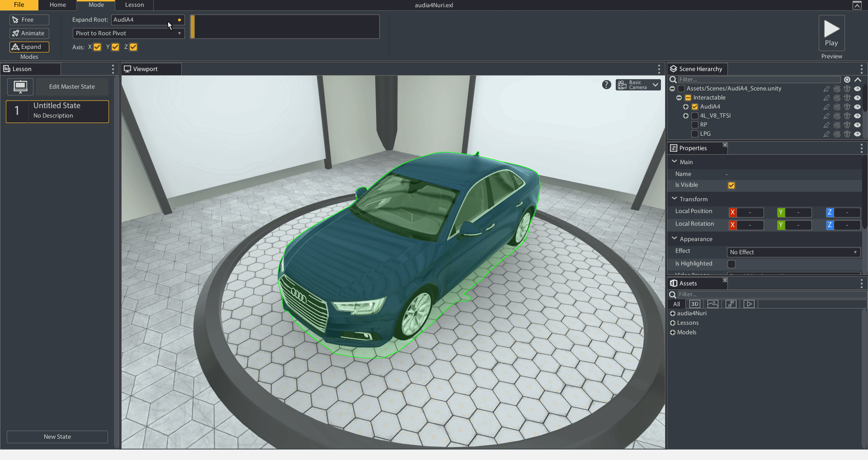Image resolution: width=868 pixels, height=460 pixels.
Task: Switch to the Home tab
Action: 58,5
